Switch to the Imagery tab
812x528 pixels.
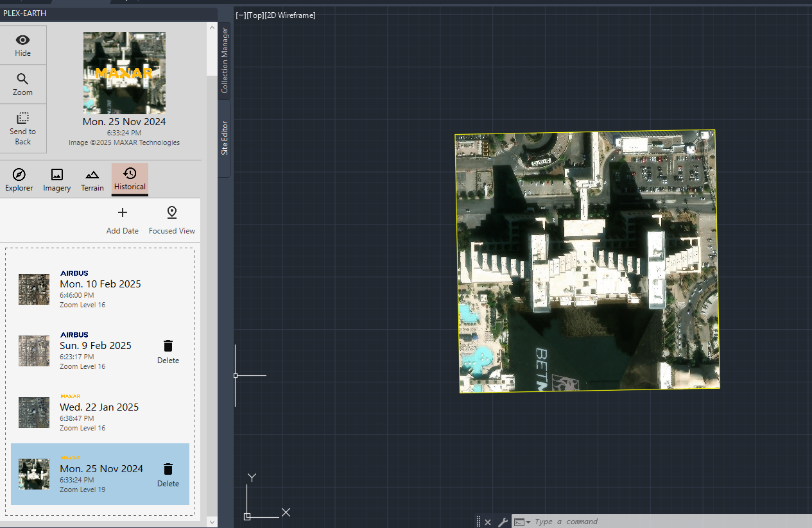pos(56,180)
